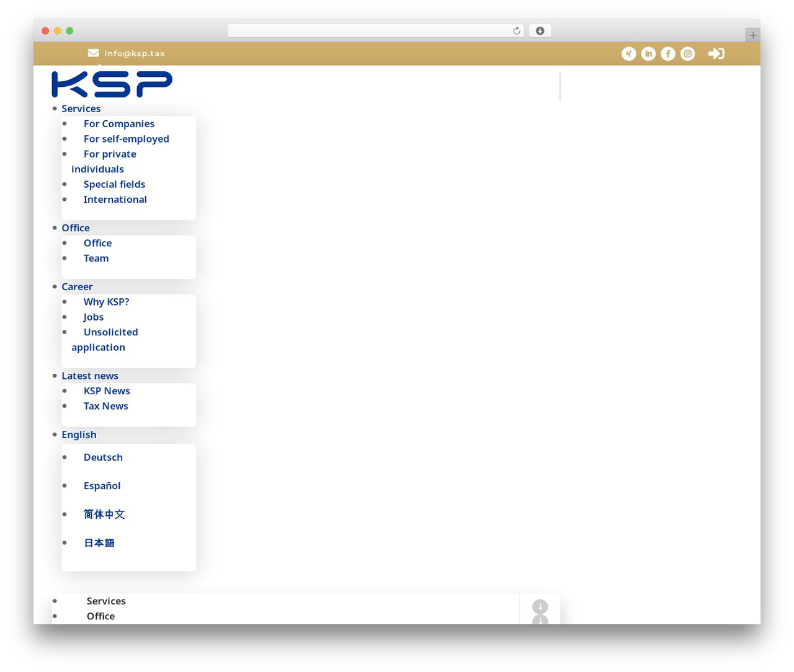Open the Instagram social profile icon
The width and height of the screenshot is (794, 672).
click(x=688, y=54)
